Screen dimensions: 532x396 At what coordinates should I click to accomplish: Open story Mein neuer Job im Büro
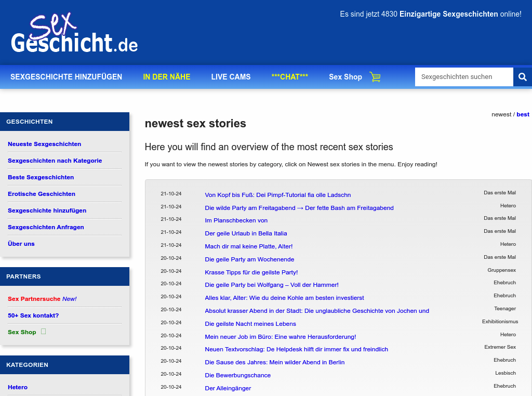pyautogui.click(x=280, y=337)
